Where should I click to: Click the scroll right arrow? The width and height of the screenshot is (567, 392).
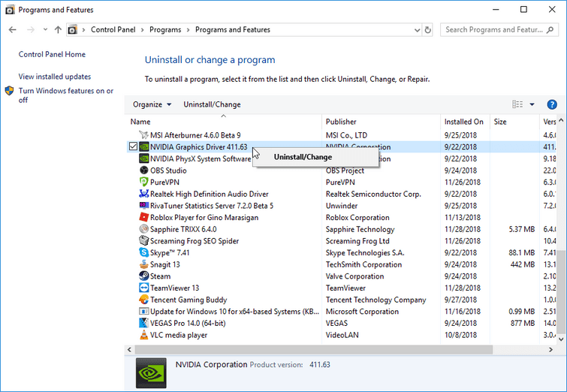550,350
